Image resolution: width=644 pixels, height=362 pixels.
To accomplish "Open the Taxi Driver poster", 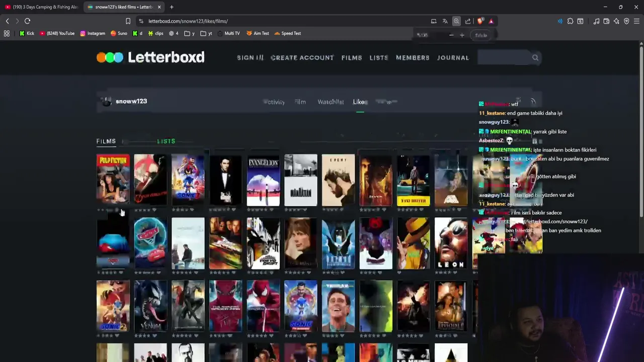I will pyautogui.click(x=414, y=180).
